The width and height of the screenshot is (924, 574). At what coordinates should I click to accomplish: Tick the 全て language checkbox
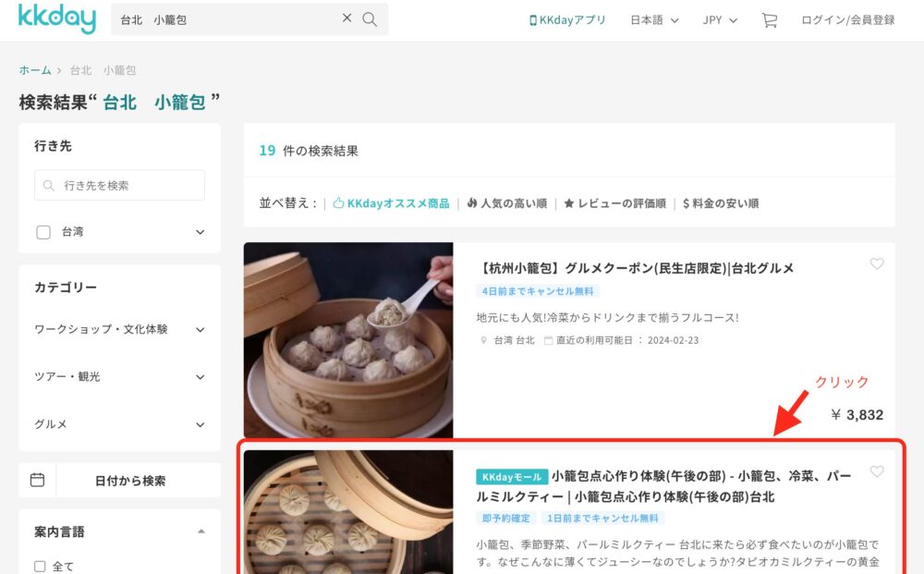click(x=40, y=567)
